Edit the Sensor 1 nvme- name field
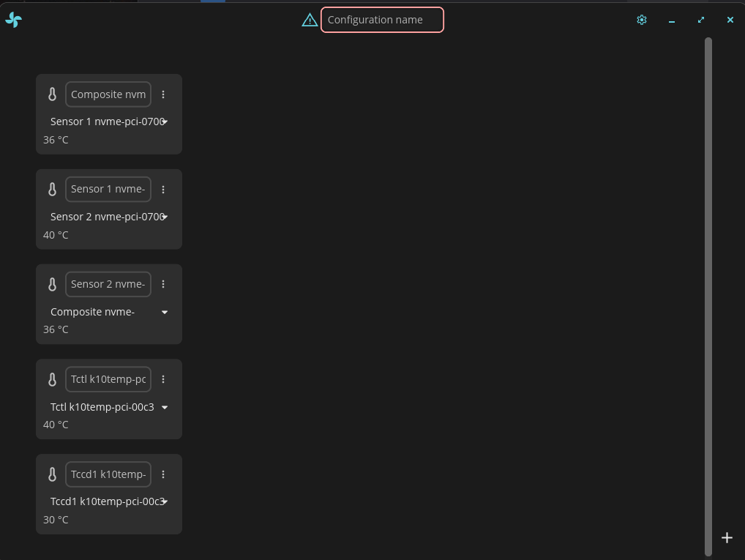This screenshot has height=560, width=745. (x=108, y=189)
